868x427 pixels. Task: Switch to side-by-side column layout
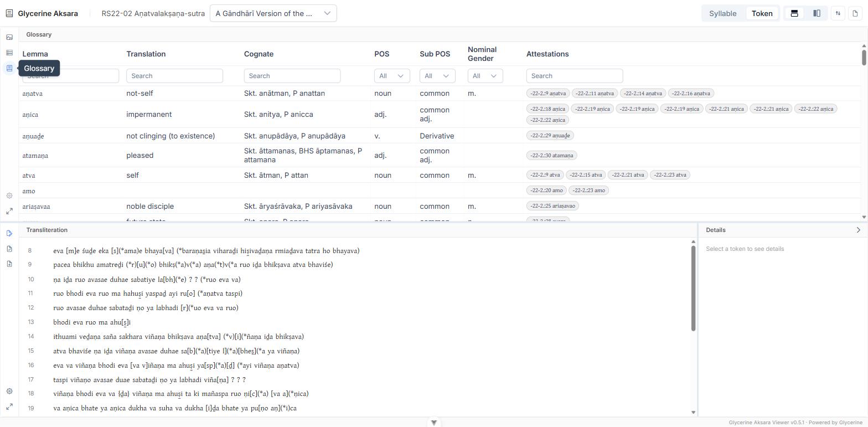(x=817, y=13)
